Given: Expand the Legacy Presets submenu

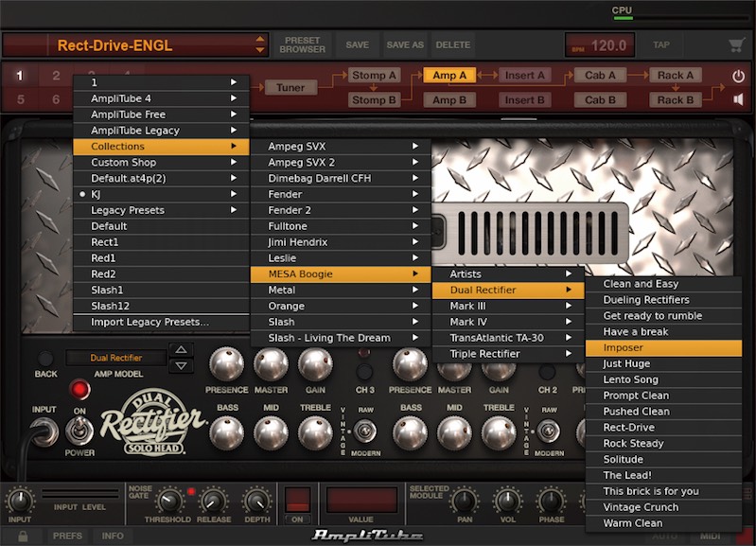Looking at the screenshot, I should coord(161,210).
